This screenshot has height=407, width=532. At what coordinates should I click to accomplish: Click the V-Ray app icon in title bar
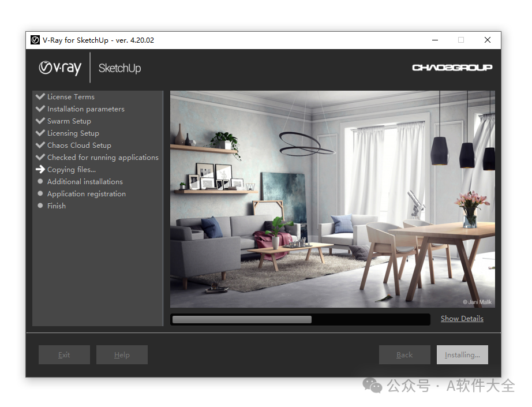tap(35, 40)
